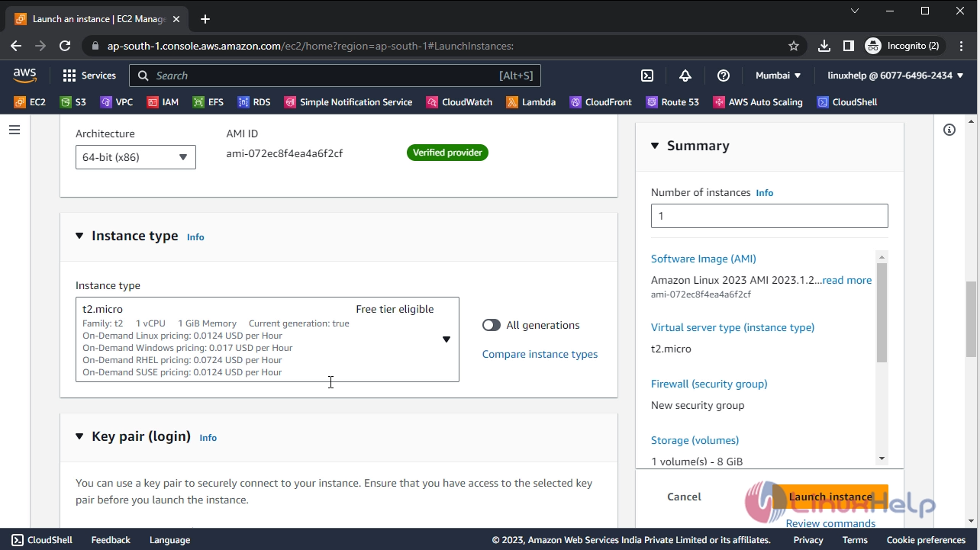Click the main page vertical scrollbar
The image size is (980, 550).
pos(971,319)
